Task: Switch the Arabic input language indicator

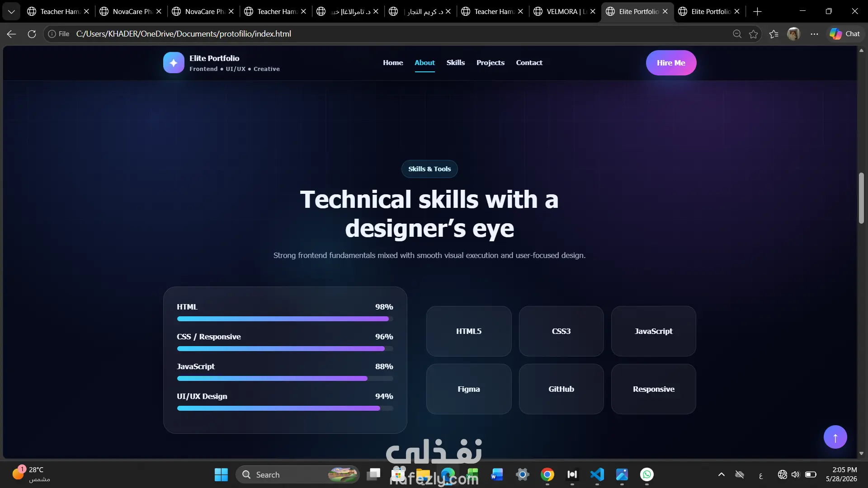Action: (761, 475)
